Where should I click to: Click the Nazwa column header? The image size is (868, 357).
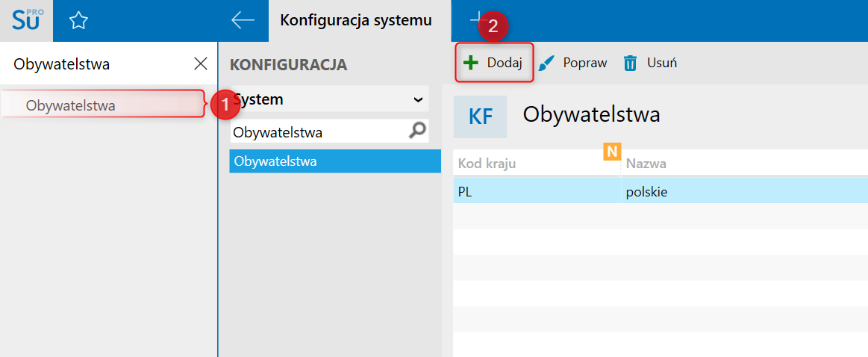[x=739, y=164]
